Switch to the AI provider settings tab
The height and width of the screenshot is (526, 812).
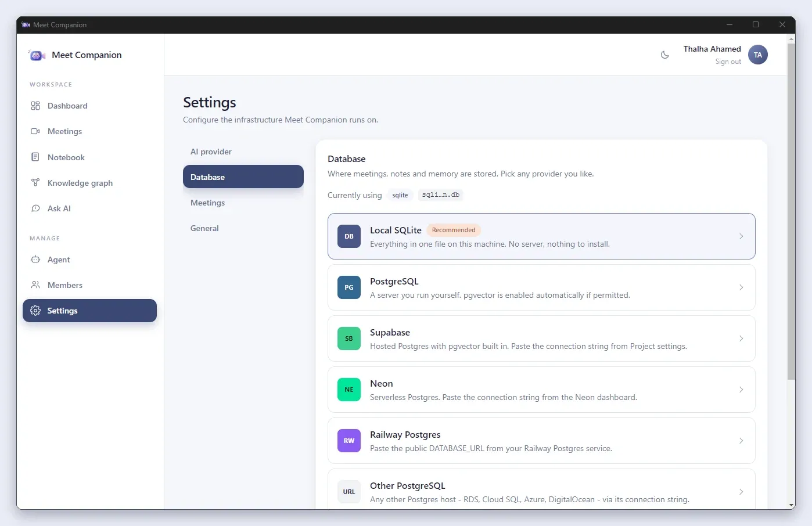click(x=243, y=152)
